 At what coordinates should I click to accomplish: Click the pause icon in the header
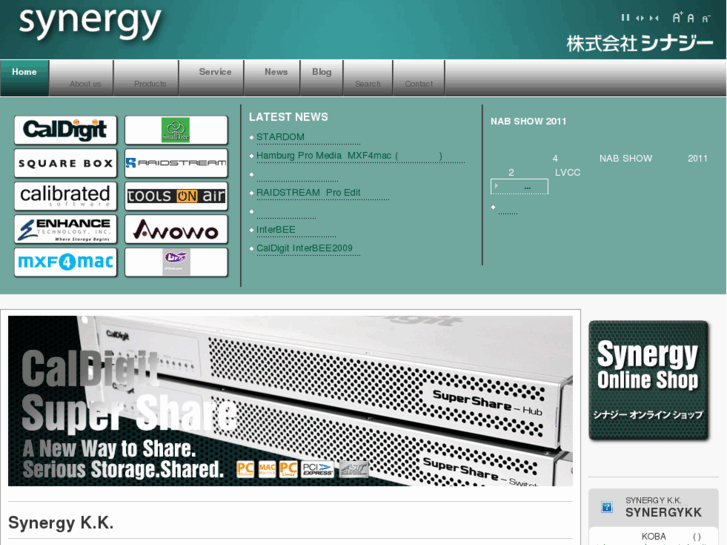click(x=625, y=18)
